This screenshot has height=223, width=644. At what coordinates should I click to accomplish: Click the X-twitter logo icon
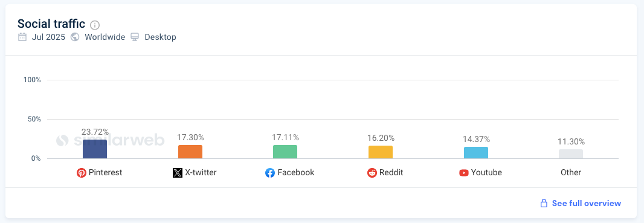(178, 173)
